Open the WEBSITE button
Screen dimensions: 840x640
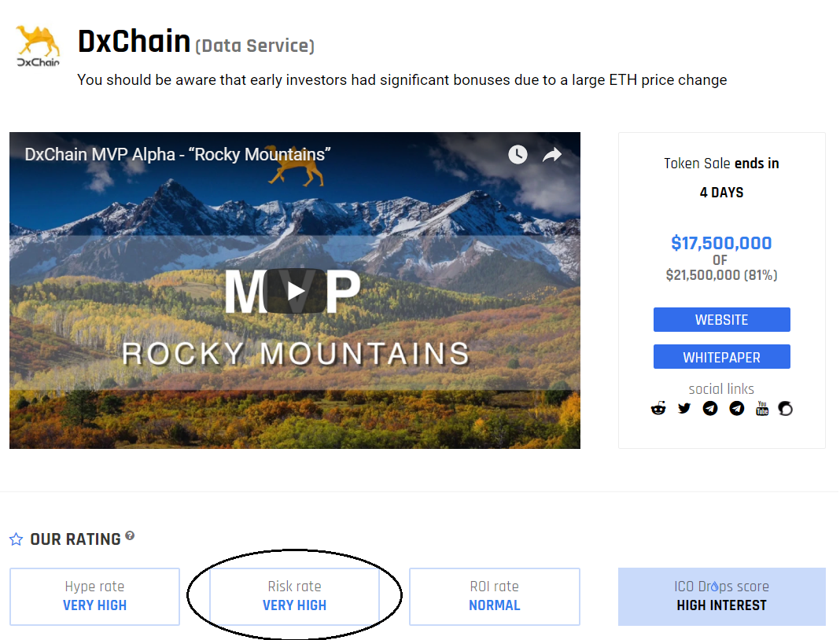(x=721, y=320)
